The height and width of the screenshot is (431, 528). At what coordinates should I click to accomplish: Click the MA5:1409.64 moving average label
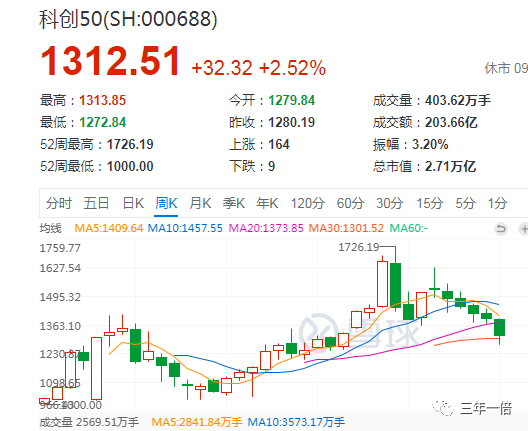pos(109,228)
